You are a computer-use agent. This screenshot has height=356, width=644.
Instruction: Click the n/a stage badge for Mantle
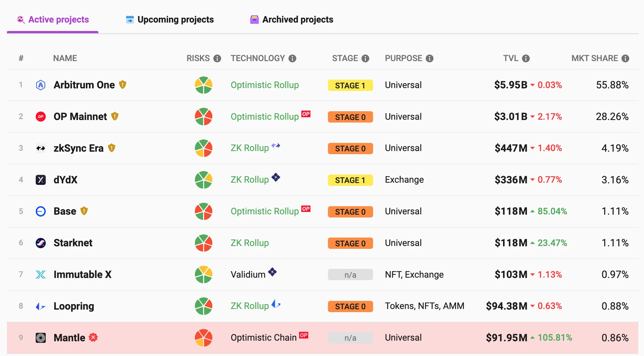click(x=350, y=338)
